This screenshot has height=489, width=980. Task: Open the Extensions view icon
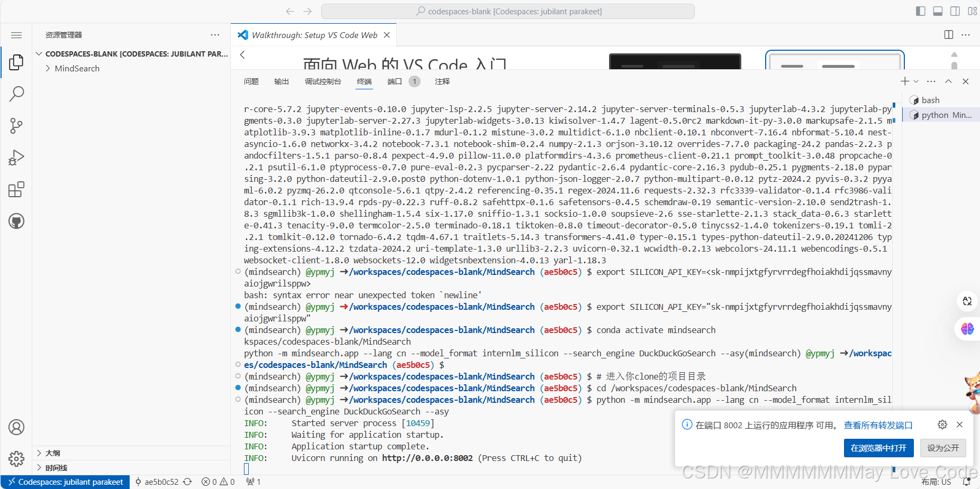click(16, 189)
